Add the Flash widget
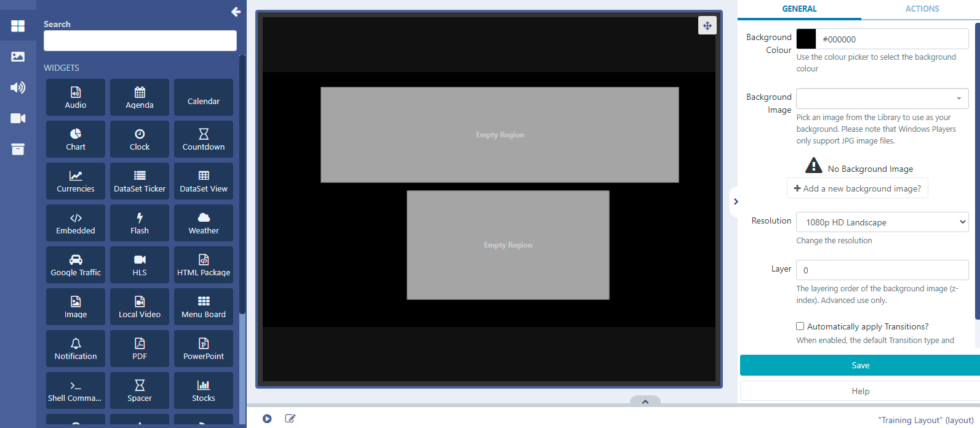The width and height of the screenshot is (980, 428). (x=140, y=223)
